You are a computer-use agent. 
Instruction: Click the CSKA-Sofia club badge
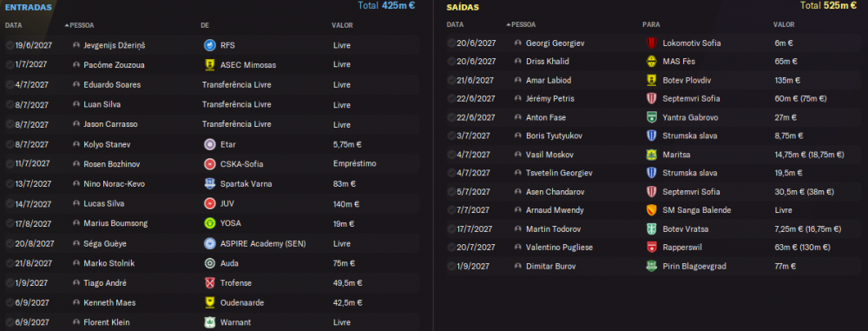209,163
